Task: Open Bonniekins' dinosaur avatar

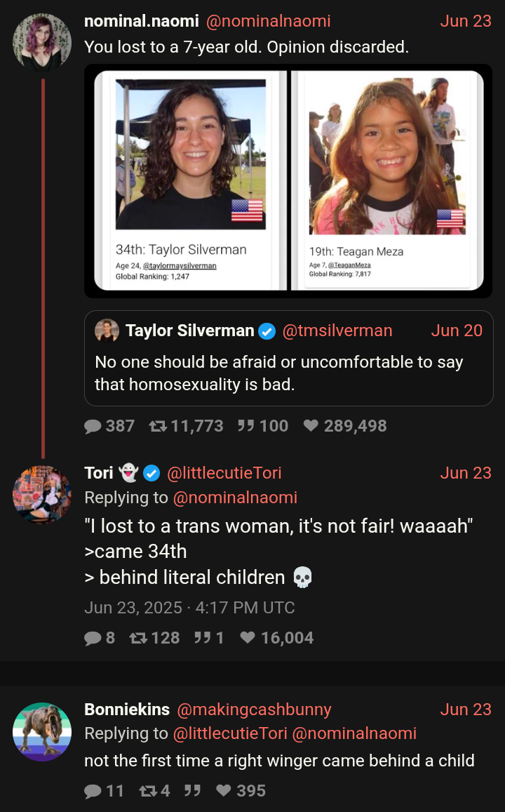Action: [x=42, y=731]
